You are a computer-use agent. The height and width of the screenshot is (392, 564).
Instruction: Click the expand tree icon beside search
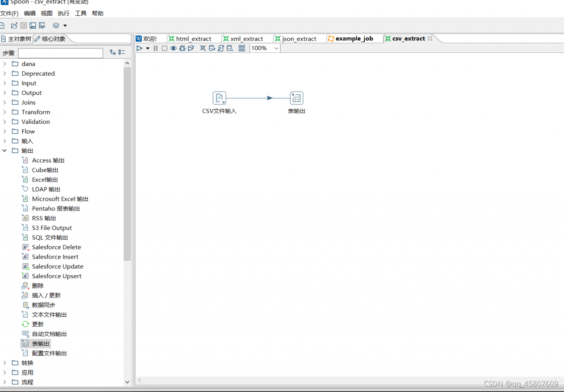(113, 52)
